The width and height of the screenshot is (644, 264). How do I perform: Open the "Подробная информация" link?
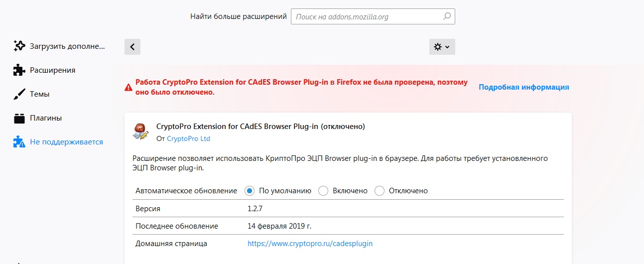[x=523, y=87]
